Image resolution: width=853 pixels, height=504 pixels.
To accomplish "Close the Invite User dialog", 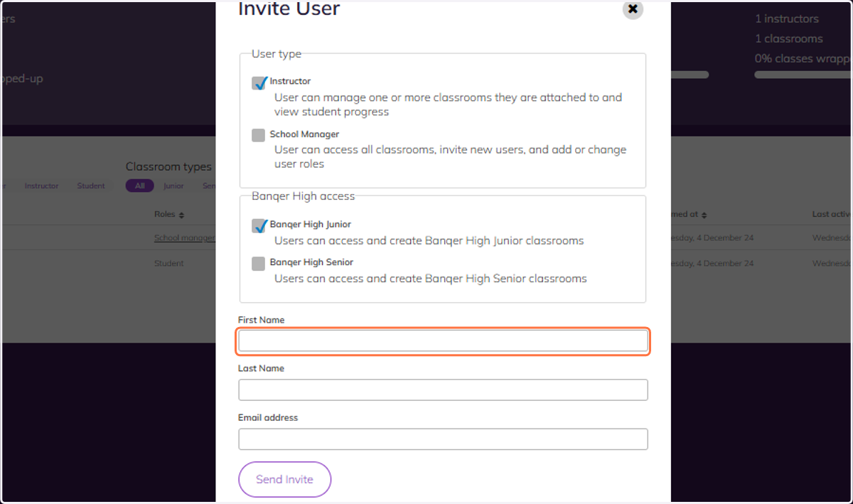I will tap(633, 9).
